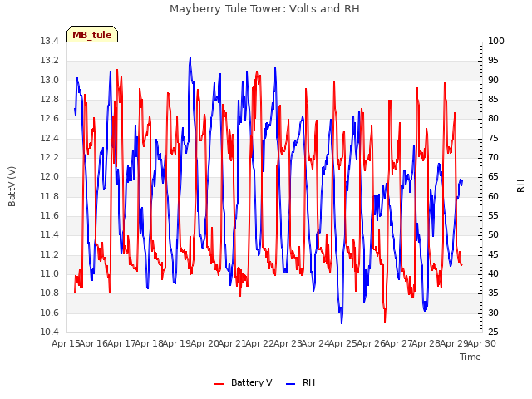Click the 50 right axis tick
Screen dimensions: 532x399
tap(493, 234)
